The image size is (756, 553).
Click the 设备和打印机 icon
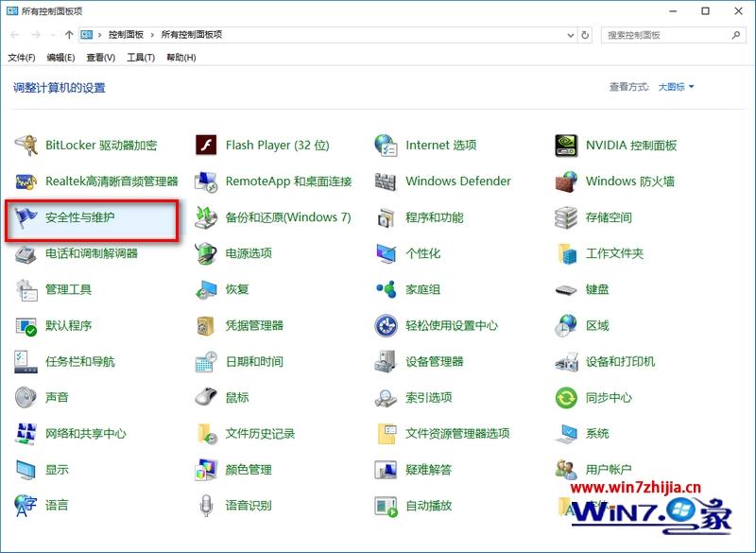point(566,362)
